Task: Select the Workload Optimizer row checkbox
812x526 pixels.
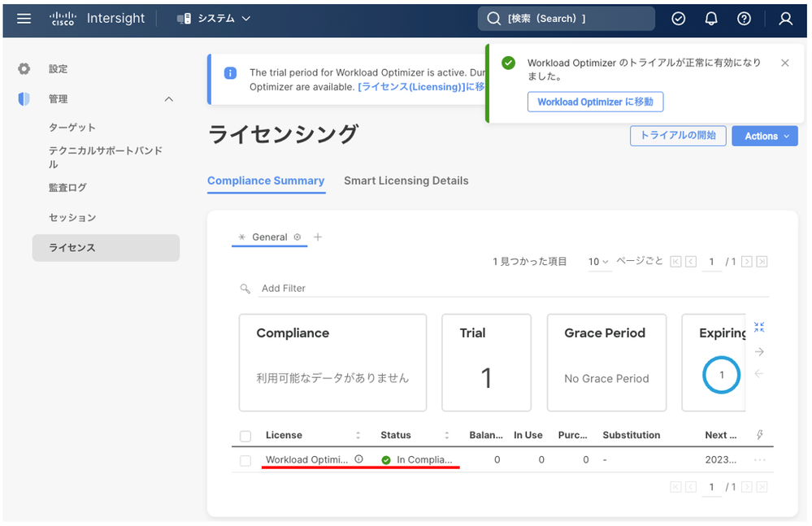Action: [245, 460]
